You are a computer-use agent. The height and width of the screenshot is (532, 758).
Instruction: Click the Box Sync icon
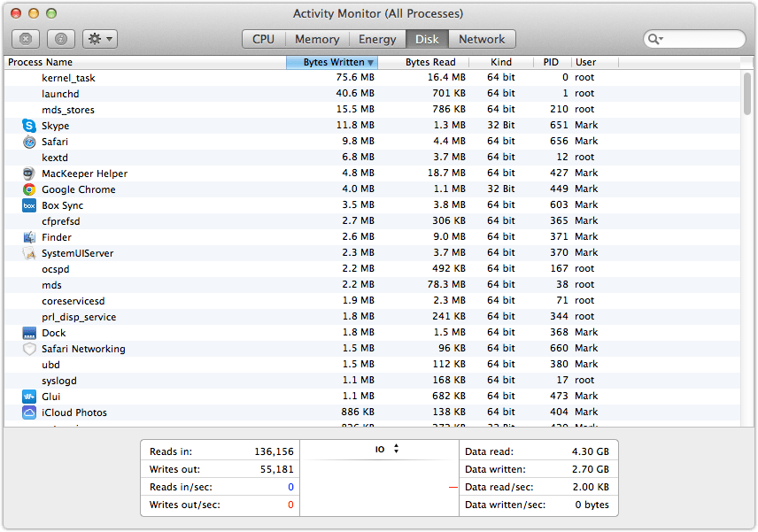pyautogui.click(x=29, y=205)
